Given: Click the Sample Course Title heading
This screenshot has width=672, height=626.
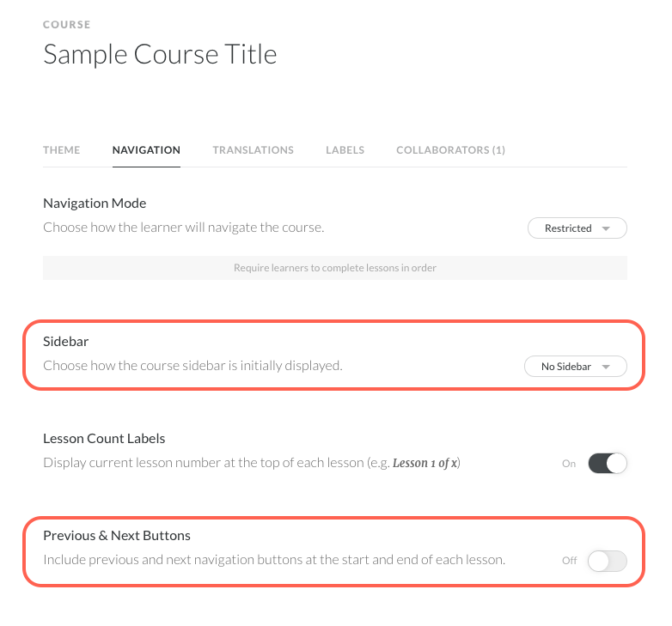Looking at the screenshot, I should coord(160,55).
